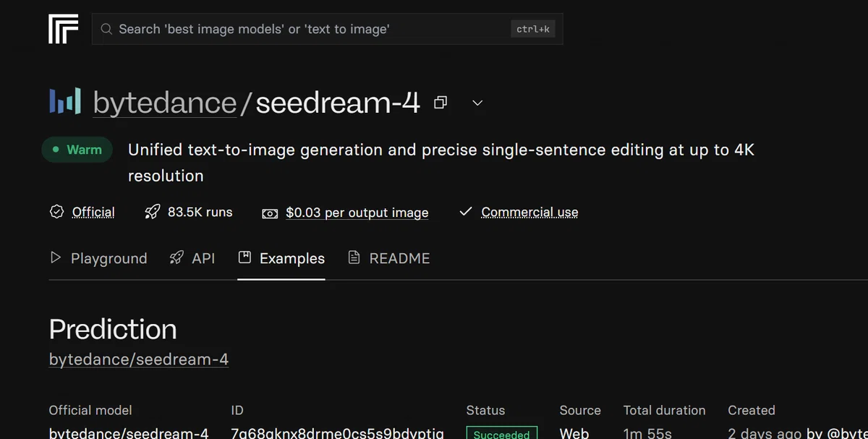Click the search magnifier icon
Image resolution: width=868 pixels, height=439 pixels.
click(x=106, y=30)
